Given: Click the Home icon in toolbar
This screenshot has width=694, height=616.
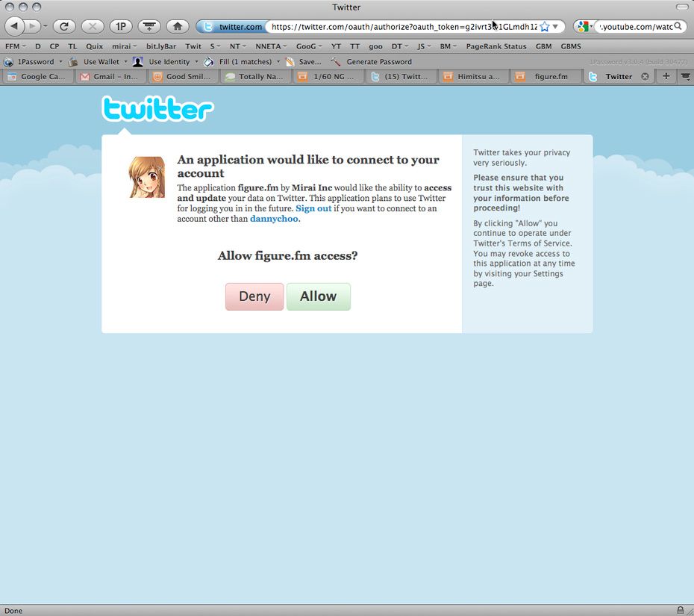Looking at the screenshot, I should [177, 26].
